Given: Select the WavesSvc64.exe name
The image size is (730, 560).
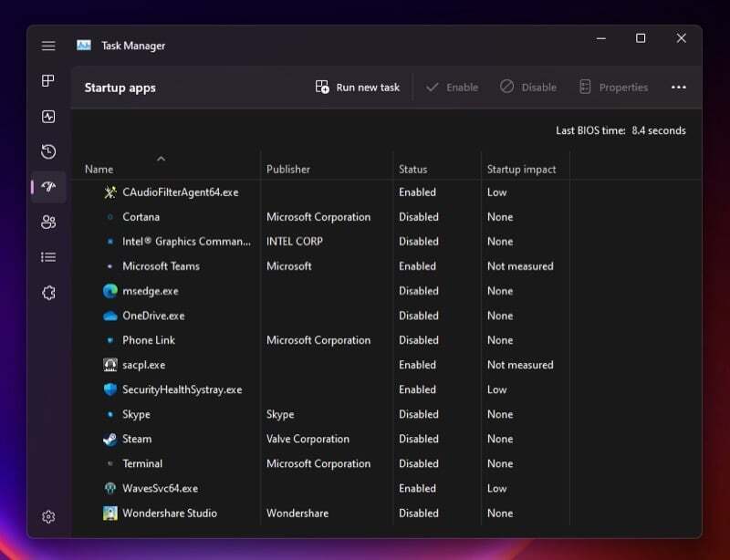Looking at the screenshot, I should tap(161, 488).
